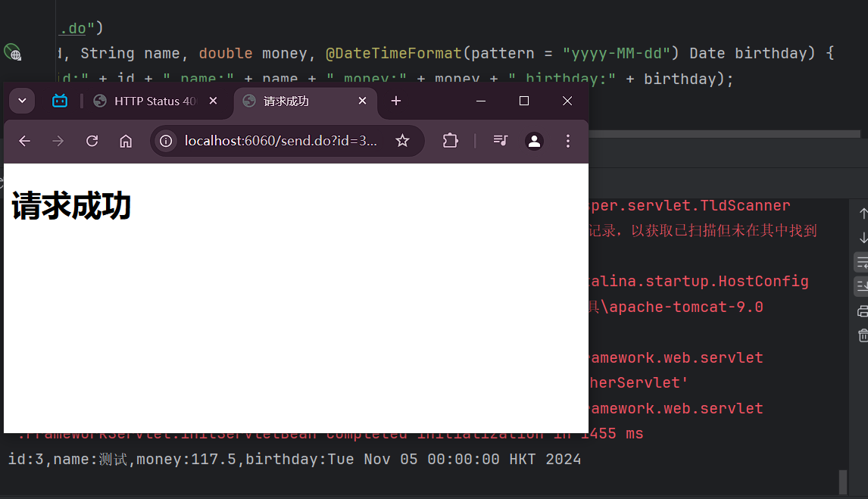The width and height of the screenshot is (868, 499).
Task: Bookmark this page with the star
Action: (x=402, y=141)
